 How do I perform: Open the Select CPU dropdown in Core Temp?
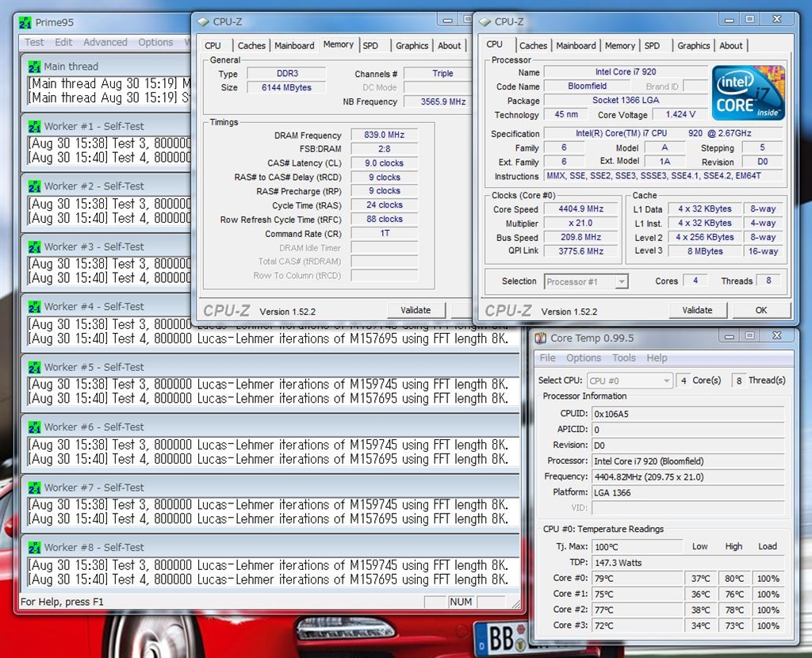[x=630, y=381]
